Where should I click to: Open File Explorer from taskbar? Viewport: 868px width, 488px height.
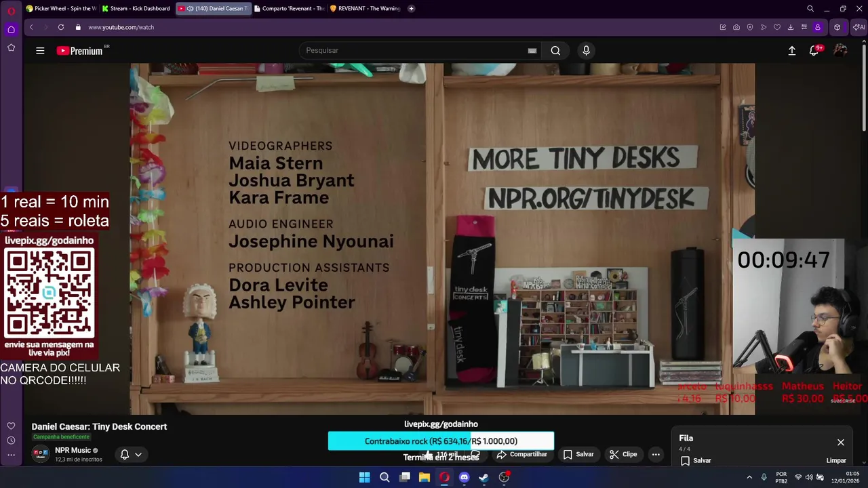pos(425,477)
